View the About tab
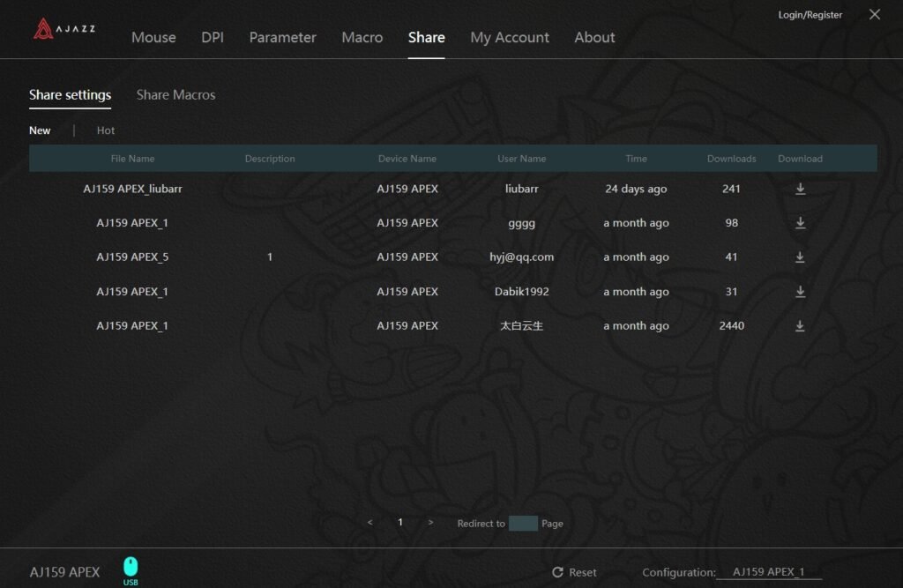The width and height of the screenshot is (903, 588). click(594, 37)
